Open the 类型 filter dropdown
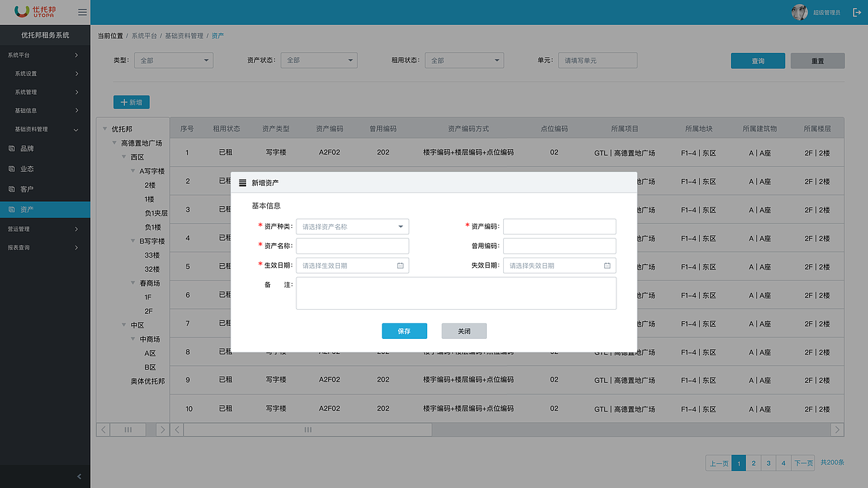 pyautogui.click(x=174, y=60)
